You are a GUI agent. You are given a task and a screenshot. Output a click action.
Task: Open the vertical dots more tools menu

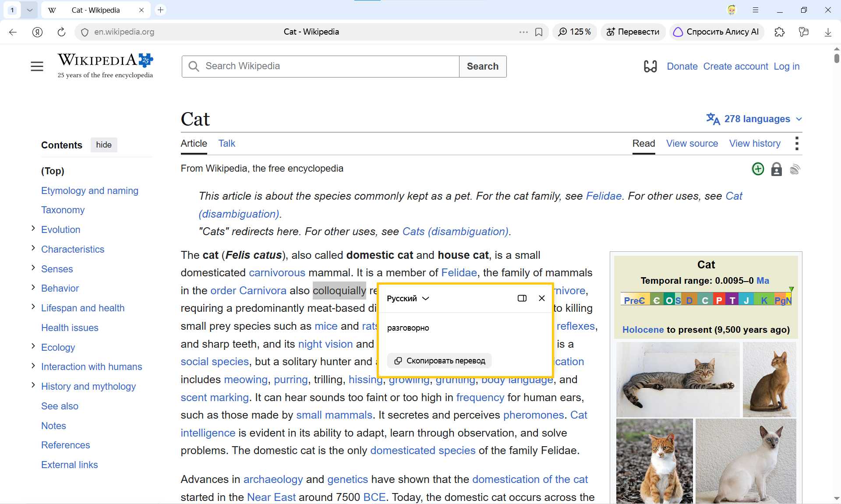pyautogui.click(x=796, y=144)
